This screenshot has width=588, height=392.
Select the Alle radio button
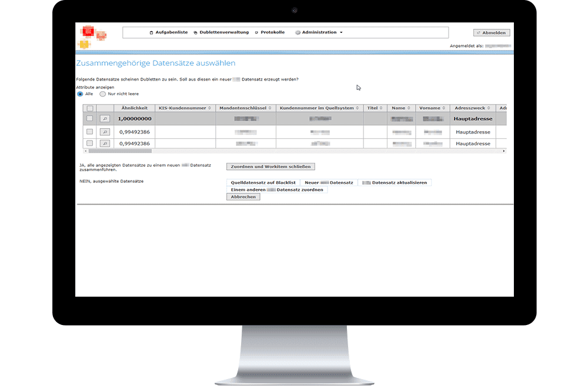pyautogui.click(x=81, y=94)
